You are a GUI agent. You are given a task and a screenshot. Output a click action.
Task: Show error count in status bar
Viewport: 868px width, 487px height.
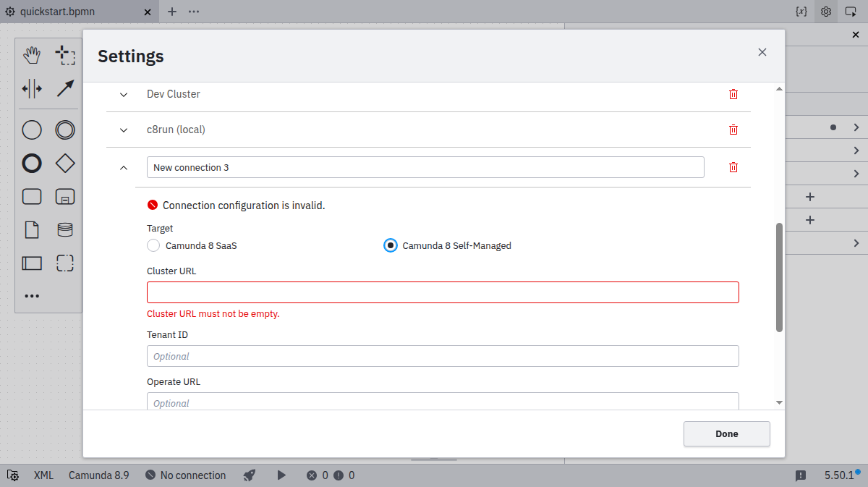click(x=318, y=475)
